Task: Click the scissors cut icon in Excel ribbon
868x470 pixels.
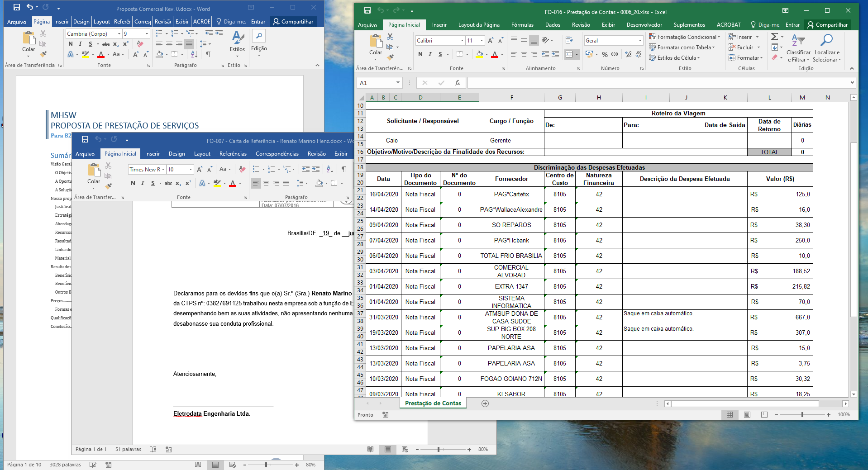Action: 390,37
